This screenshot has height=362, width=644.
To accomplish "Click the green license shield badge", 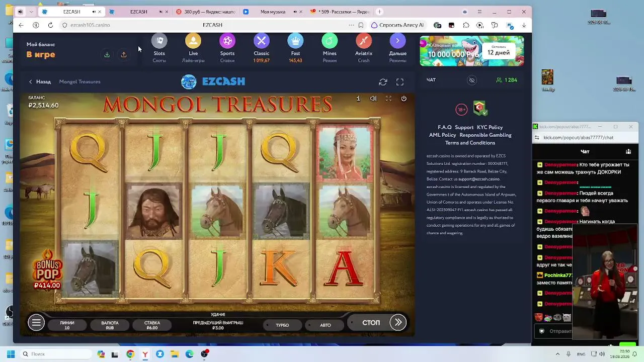I will click(x=480, y=108).
